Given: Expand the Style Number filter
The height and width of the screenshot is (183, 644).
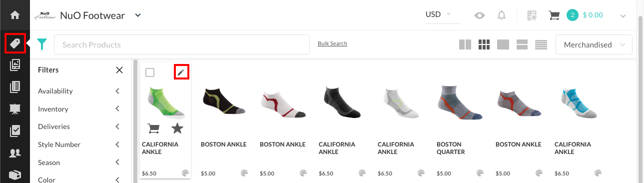Looking at the screenshot, I should click(x=79, y=144).
